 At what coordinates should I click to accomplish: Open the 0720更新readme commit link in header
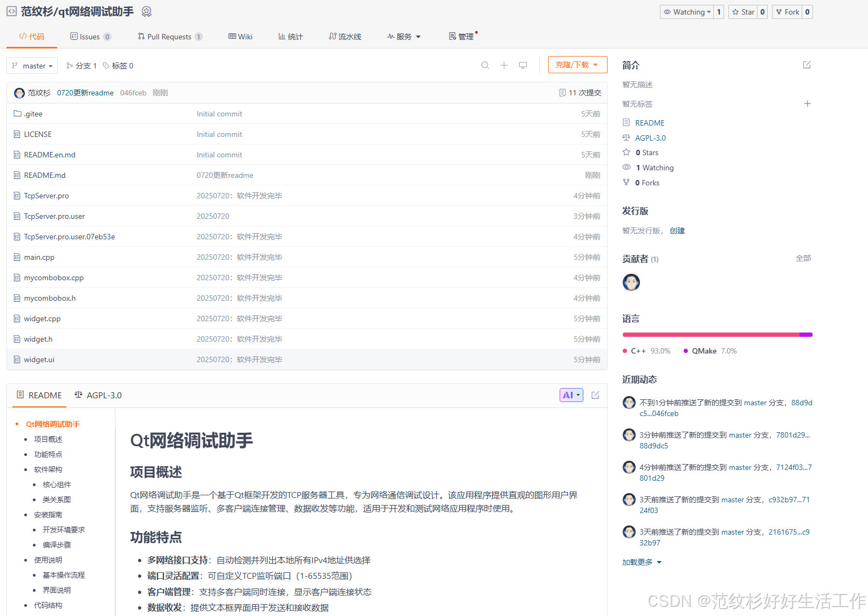point(85,93)
